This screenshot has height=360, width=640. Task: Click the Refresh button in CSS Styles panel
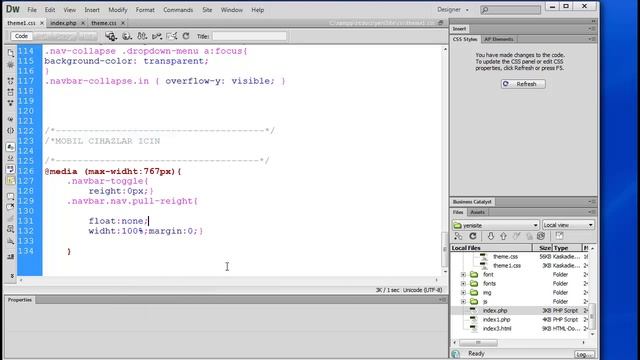(523, 84)
